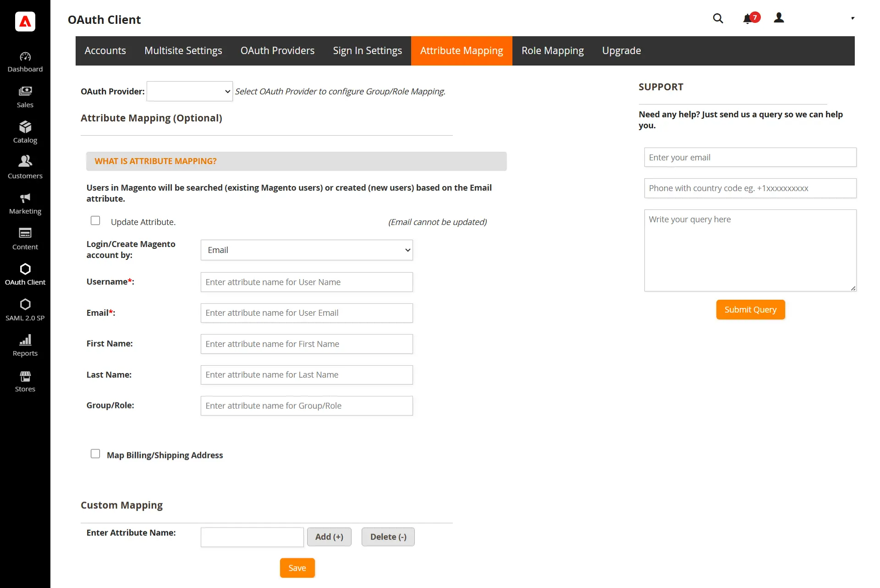Open the Reports sidebar menu
880x588 pixels.
[25, 346]
